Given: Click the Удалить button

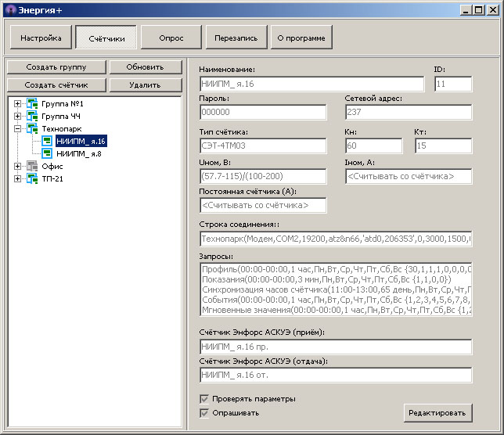Looking at the screenshot, I should (146, 85).
